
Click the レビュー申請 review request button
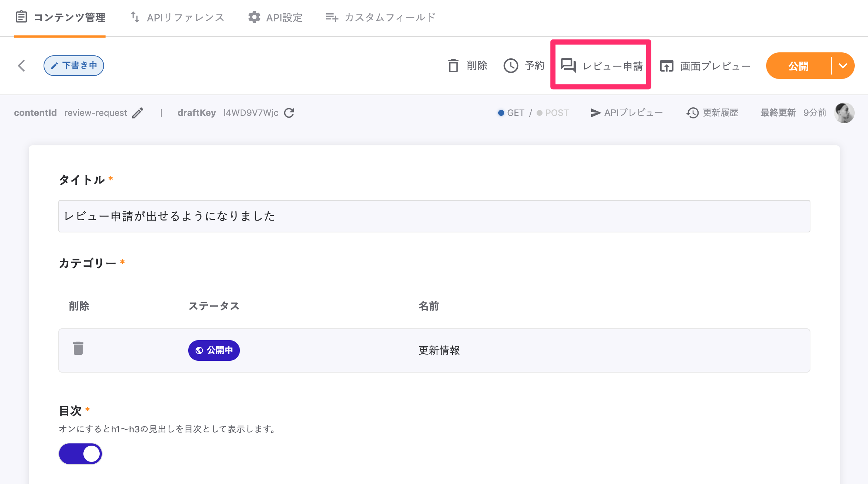(602, 66)
